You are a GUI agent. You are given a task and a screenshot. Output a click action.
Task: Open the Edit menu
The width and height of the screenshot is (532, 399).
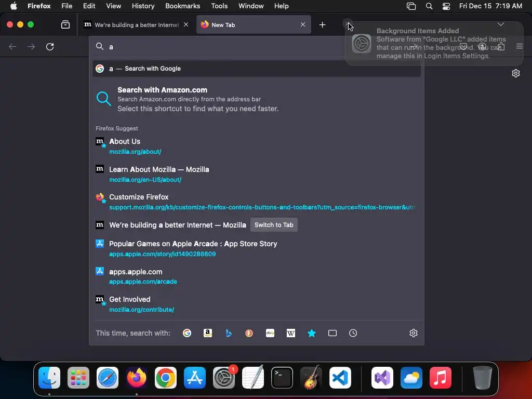(89, 6)
